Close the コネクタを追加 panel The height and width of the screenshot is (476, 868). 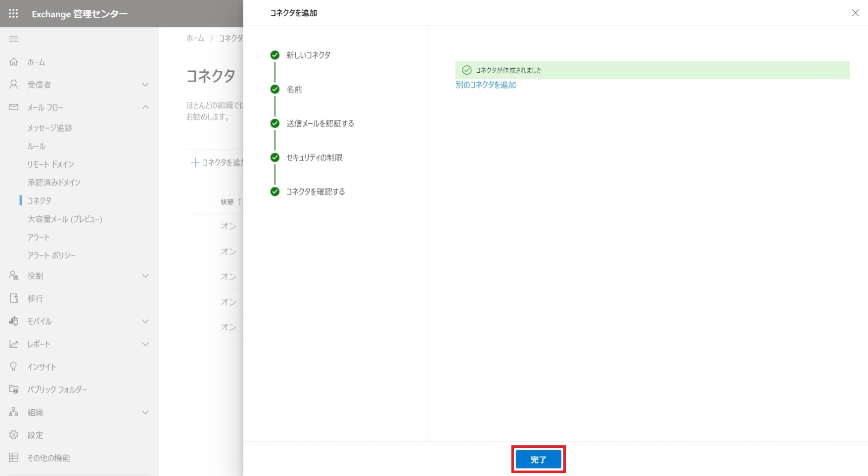855,13
